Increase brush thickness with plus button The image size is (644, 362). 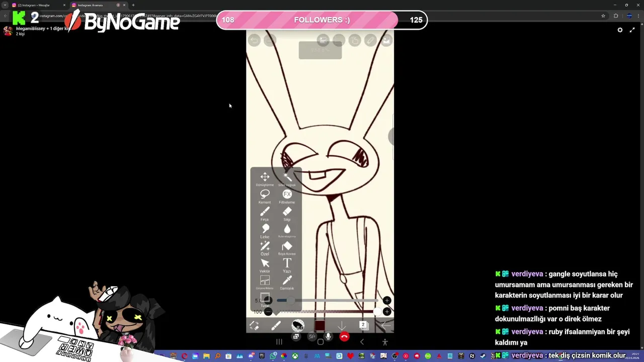pyautogui.click(x=386, y=300)
